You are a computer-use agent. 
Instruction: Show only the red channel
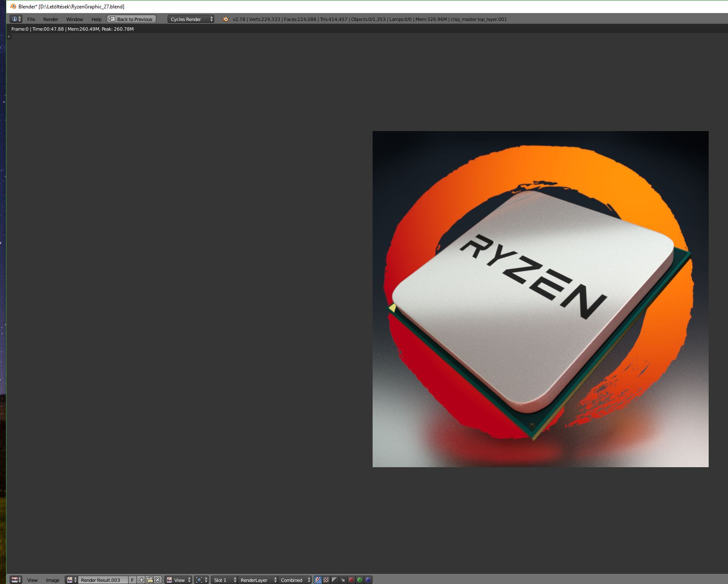click(351, 580)
